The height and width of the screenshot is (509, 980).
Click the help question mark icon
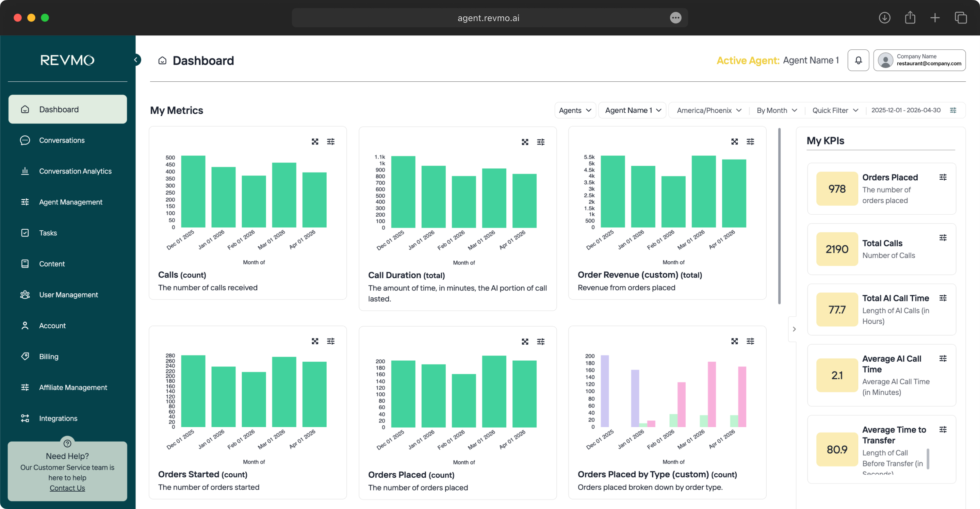(67, 443)
